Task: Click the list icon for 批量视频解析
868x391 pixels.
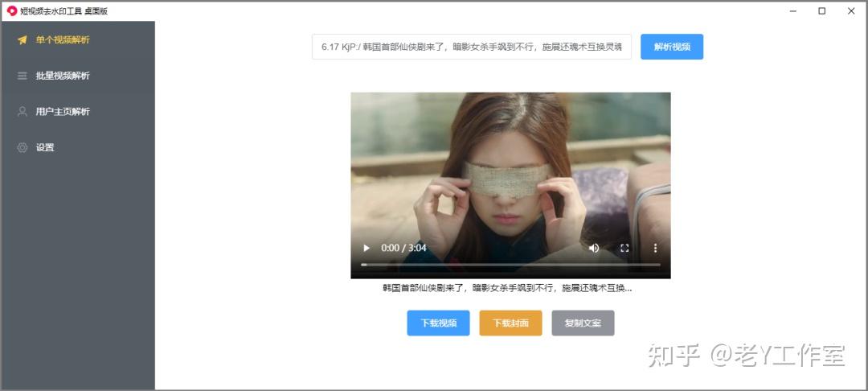Action: pyautogui.click(x=23, y=76)
